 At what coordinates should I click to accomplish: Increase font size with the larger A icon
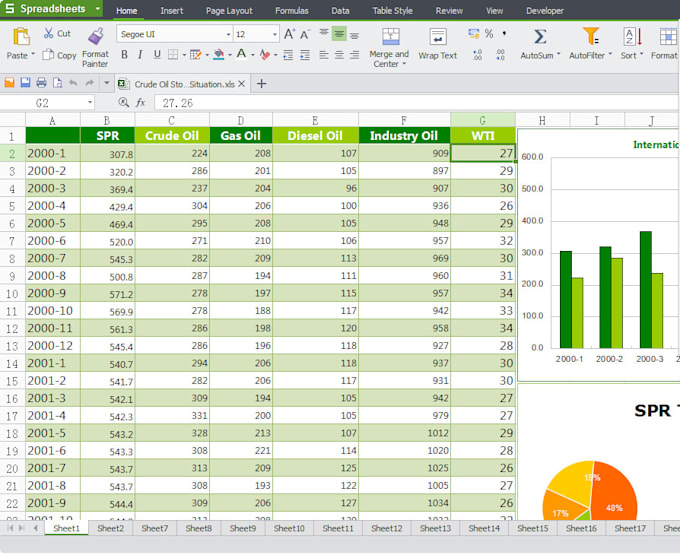289,34
